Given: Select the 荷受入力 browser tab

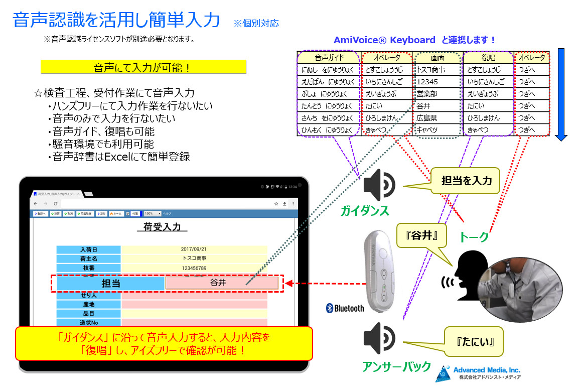Looking at the screenshot, I should [56, 194].
